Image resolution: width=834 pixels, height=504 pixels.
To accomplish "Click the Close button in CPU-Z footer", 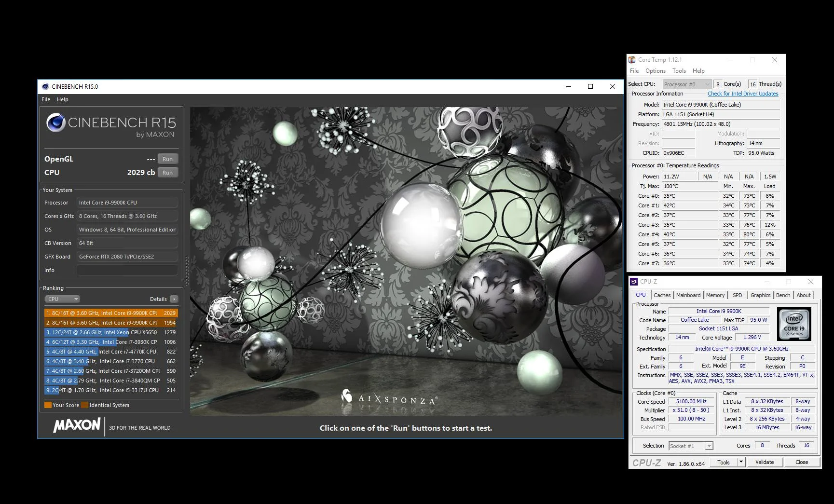I will 802,462.
